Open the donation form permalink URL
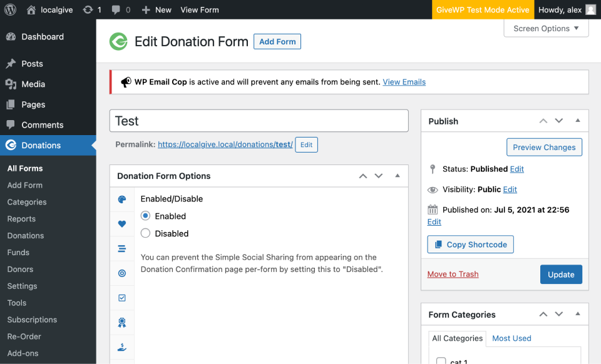 coord(225,144)
